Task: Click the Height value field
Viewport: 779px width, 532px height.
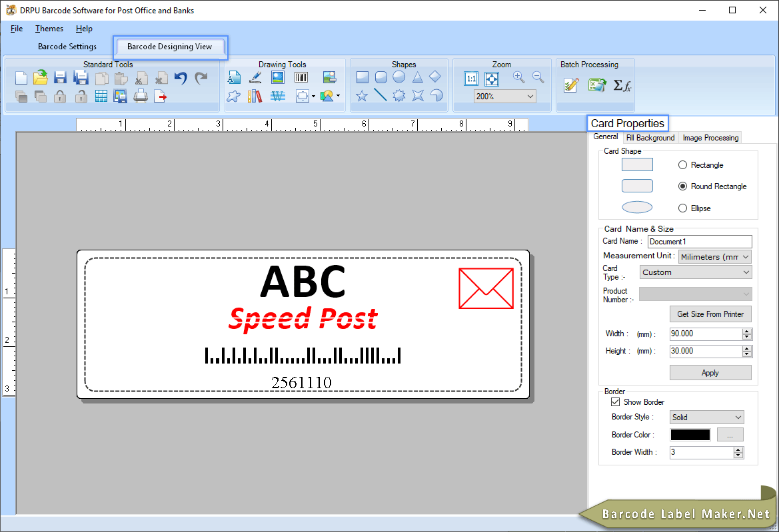Action: coord(706,351)
